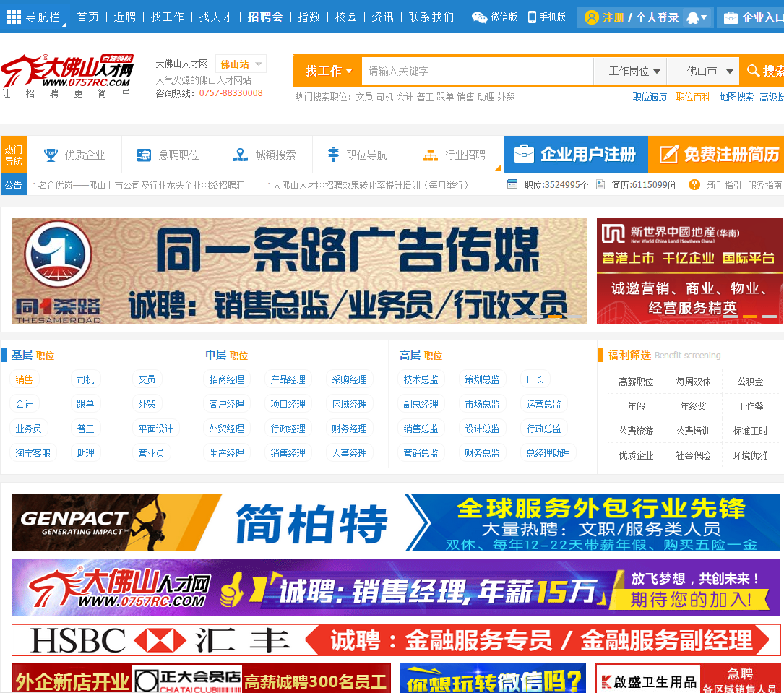784x693 pixels.
Task: Click the briefcase icon beside 企业入口
Action: point(731,17)
